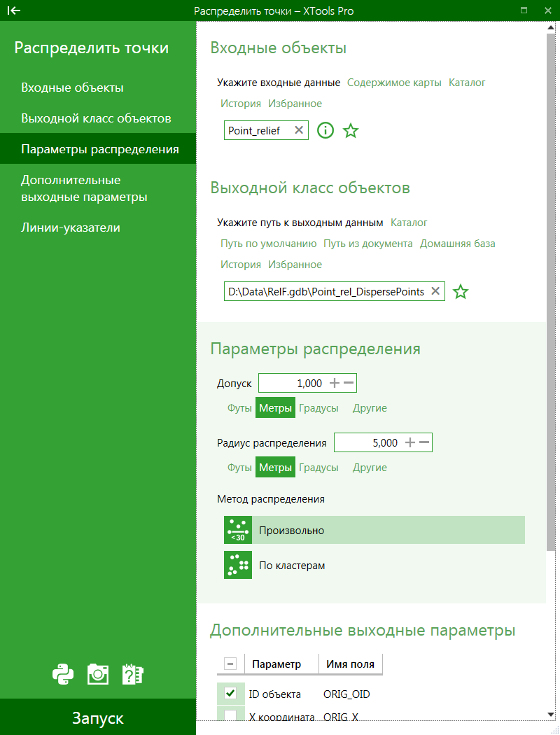Open the help clipboard icon
Viewport: 560px width, 735px height.
[132, 674]
